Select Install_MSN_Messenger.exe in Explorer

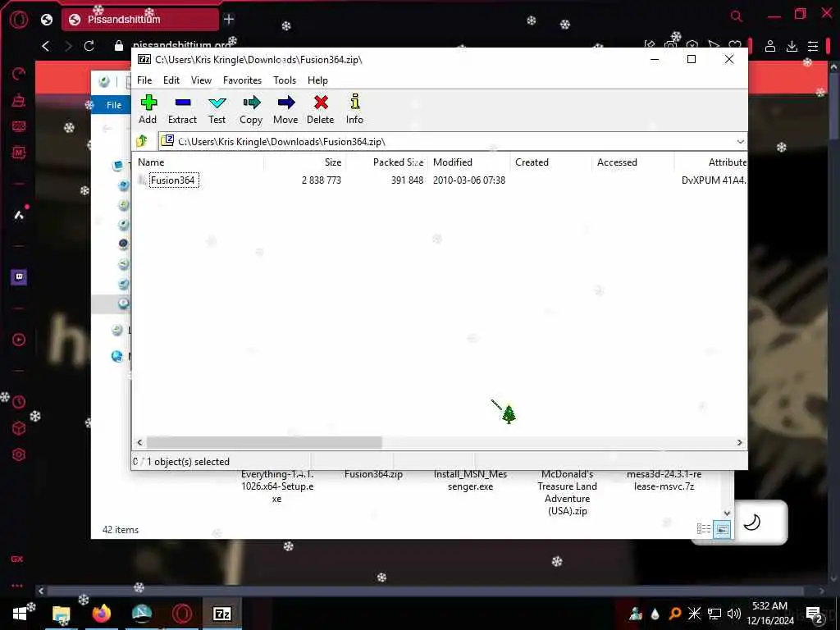[470, 481]
